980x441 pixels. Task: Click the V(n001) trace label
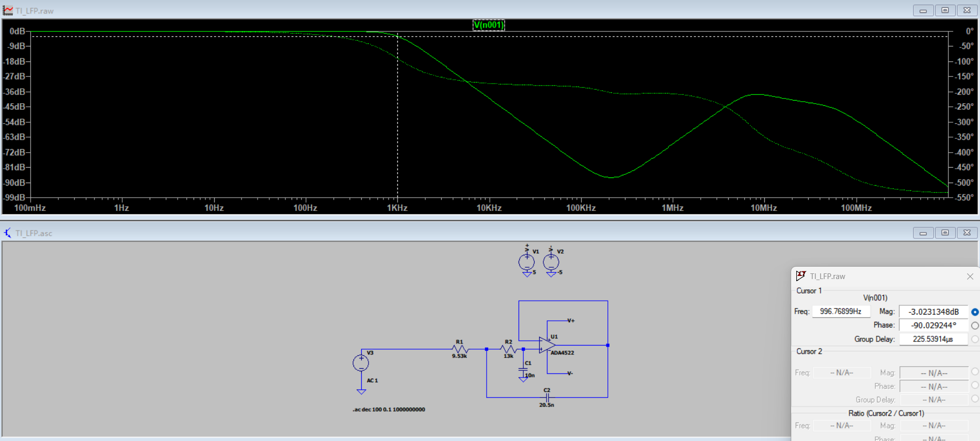[x=488, y=25]
